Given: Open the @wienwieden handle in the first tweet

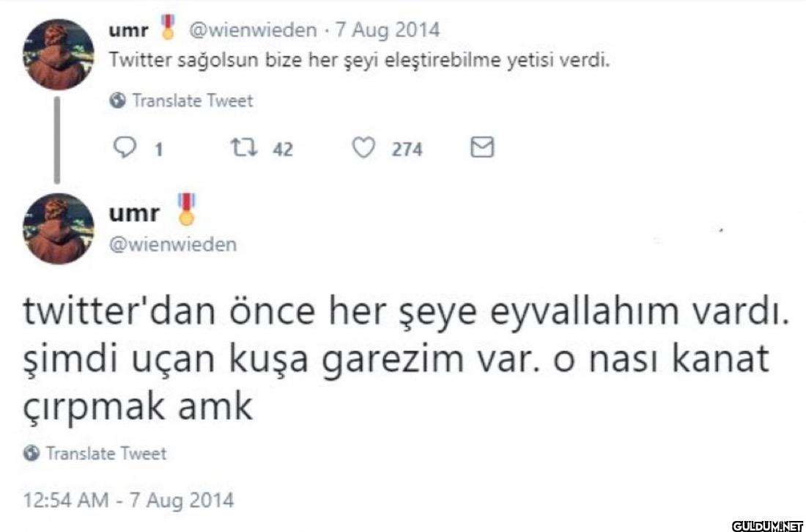Looking at the screenshot, I should pyautogui.click(x=254, y=30).
